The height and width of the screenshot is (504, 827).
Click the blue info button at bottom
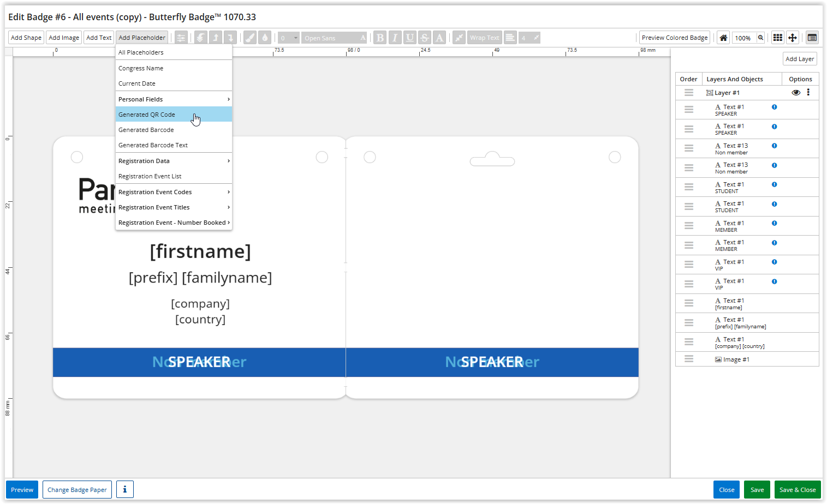pos(124,489)
